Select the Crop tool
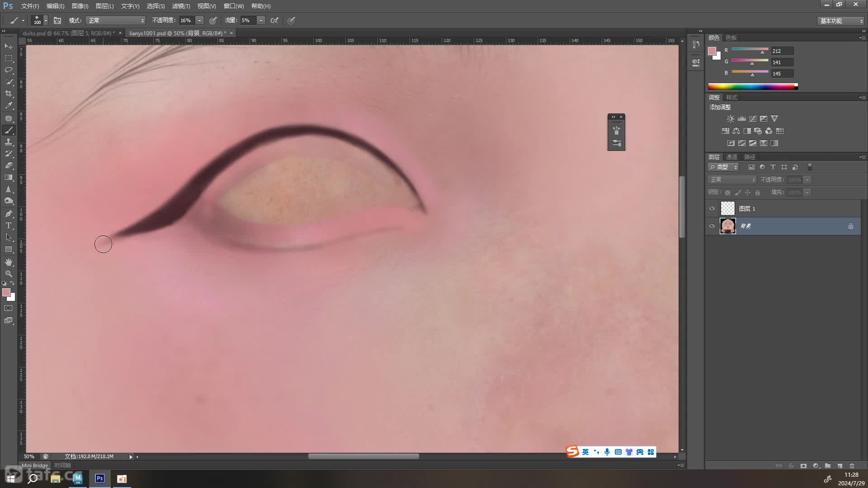The image size is (868, 488). (9, 94)
